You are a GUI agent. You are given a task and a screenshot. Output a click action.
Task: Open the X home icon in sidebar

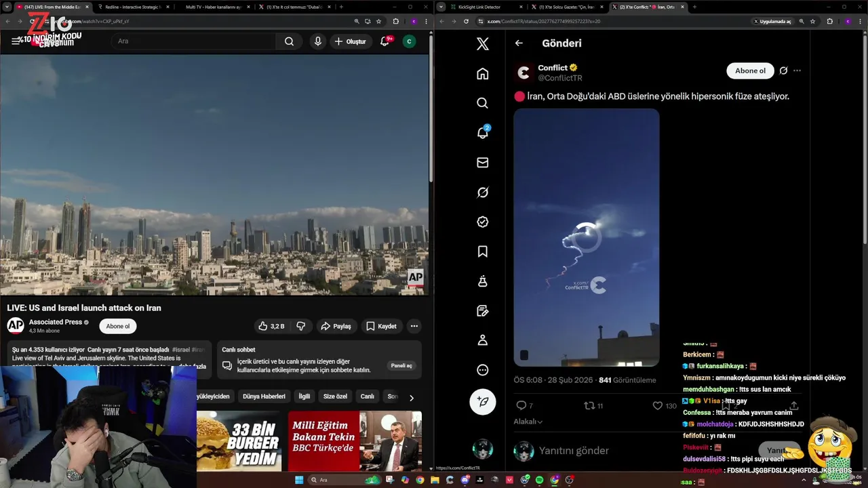pyautogui.click(x=482, y=73)
